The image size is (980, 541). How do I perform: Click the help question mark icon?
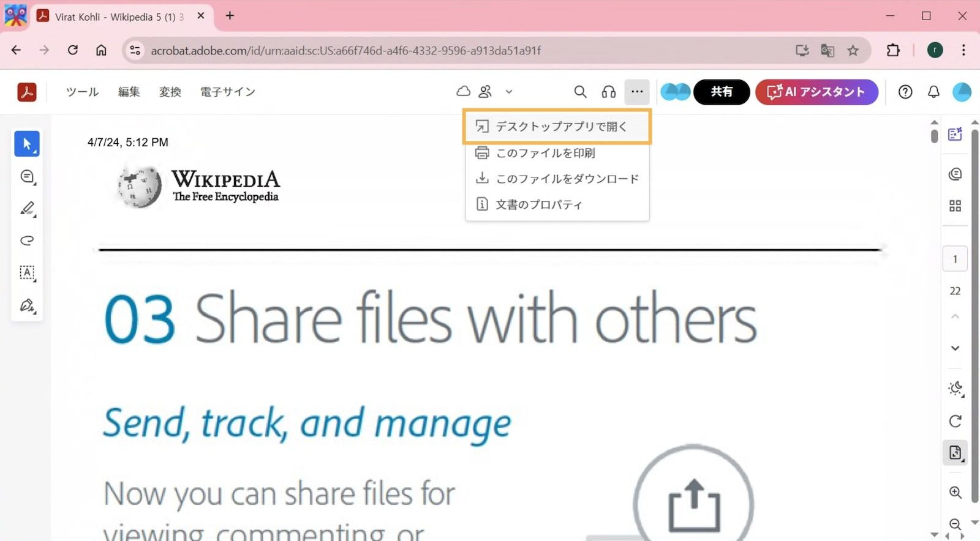pos(905,92)
